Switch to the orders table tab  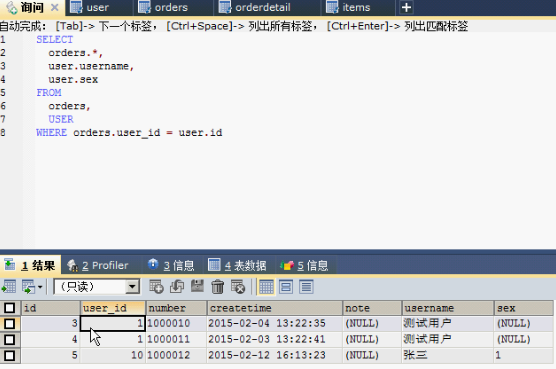pos(173,7)
